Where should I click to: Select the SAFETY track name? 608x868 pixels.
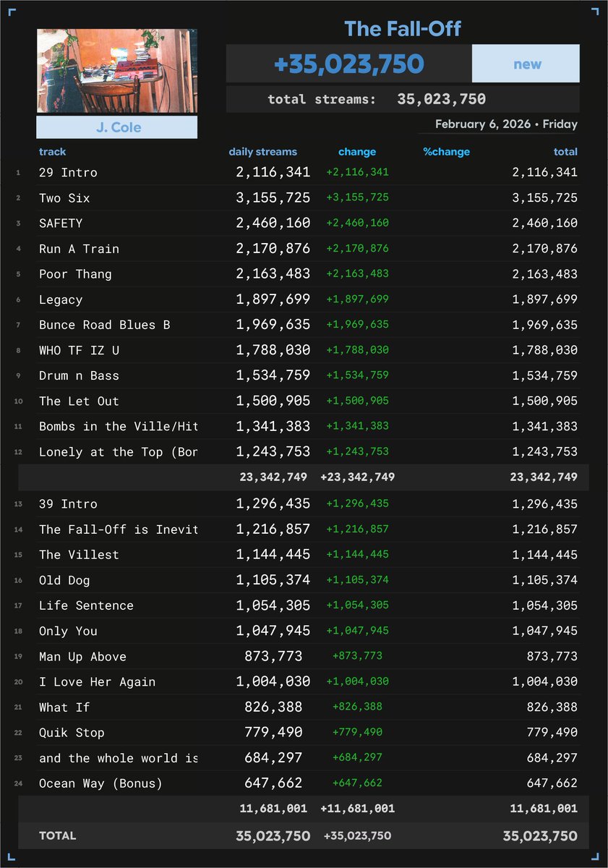click(x=61, y=224)
